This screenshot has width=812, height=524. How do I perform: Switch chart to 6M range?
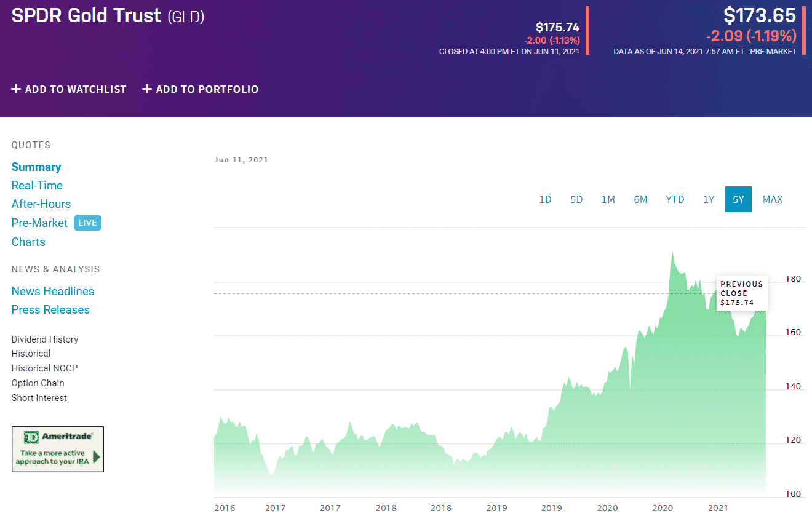(640, 199)
